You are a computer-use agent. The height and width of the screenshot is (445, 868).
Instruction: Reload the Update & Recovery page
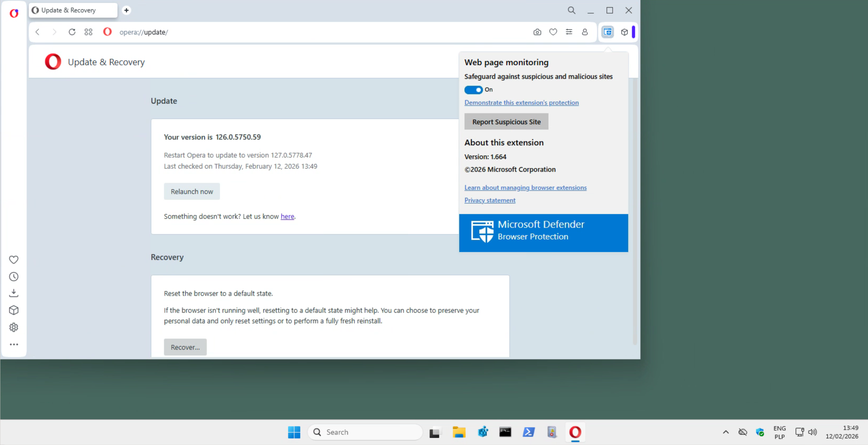tap(72, 32)
